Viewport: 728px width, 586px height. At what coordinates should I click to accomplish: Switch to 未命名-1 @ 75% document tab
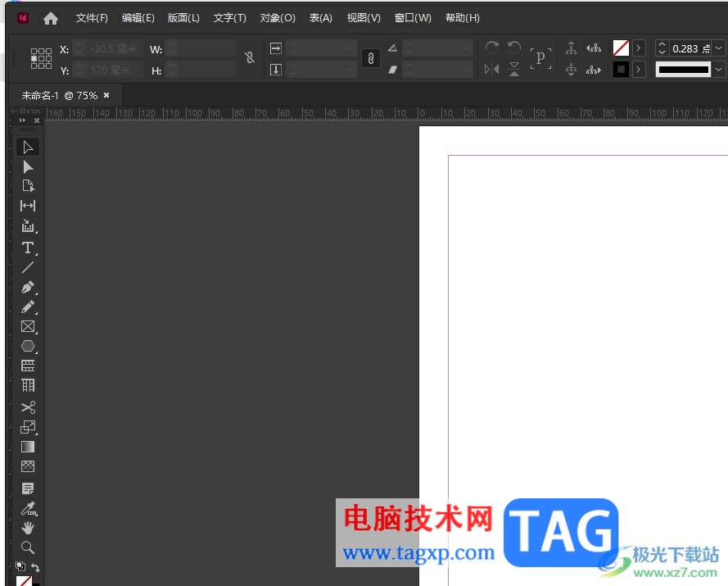[60, 96]
